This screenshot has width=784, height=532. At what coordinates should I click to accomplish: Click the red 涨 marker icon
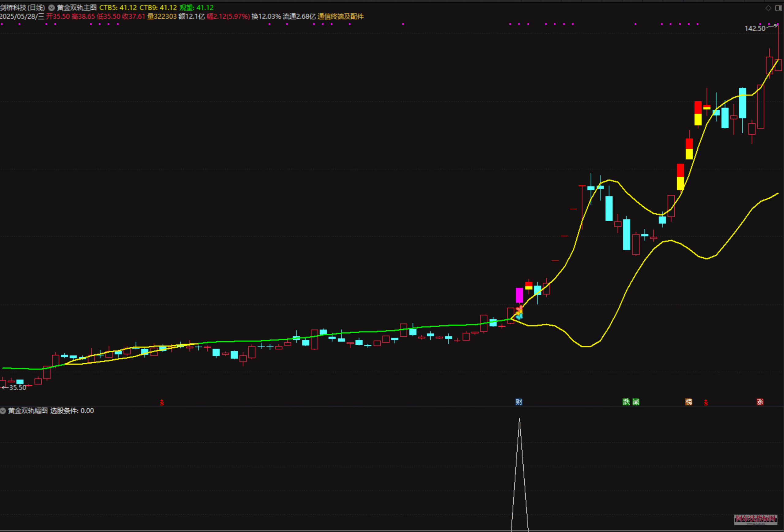[x=760, y=402]
